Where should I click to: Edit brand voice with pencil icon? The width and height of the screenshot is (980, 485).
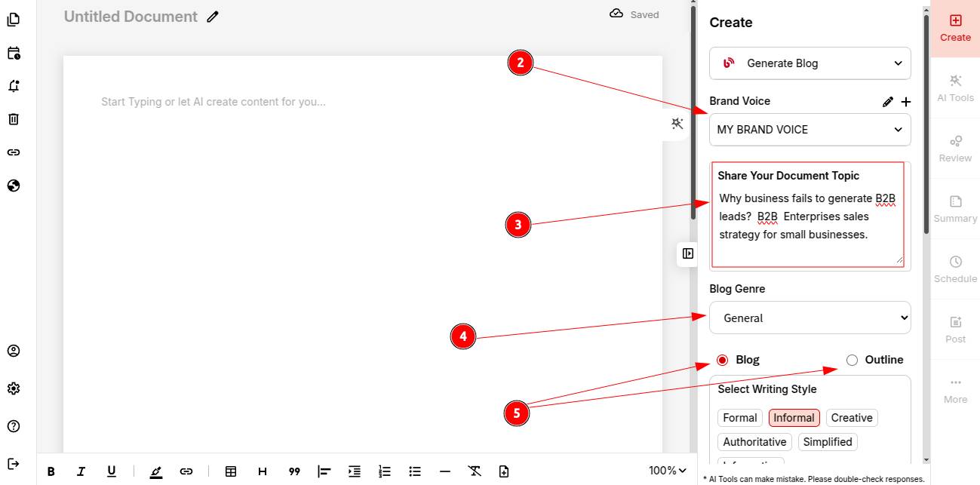pos(888,102)
